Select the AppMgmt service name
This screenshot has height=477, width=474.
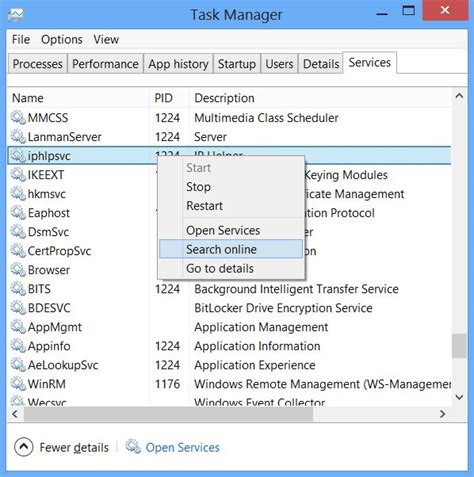(55, 327)
